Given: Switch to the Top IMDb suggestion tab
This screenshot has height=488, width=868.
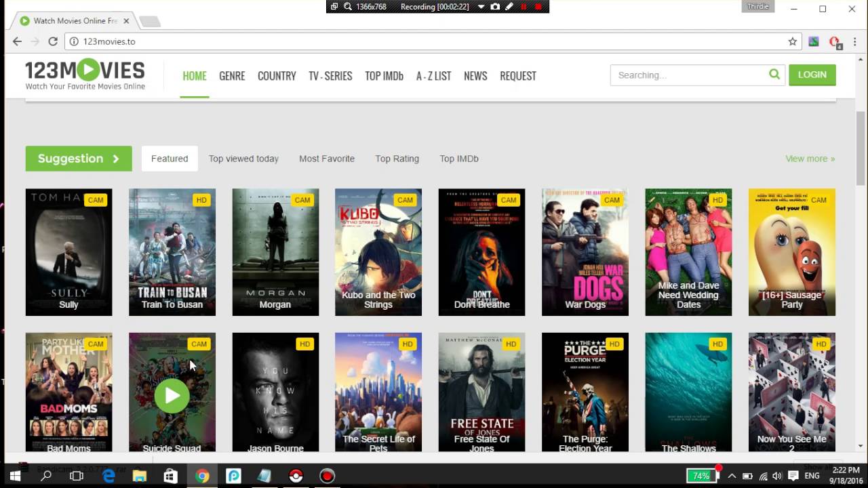Looking at the screenshot, I should coord(459,159).
